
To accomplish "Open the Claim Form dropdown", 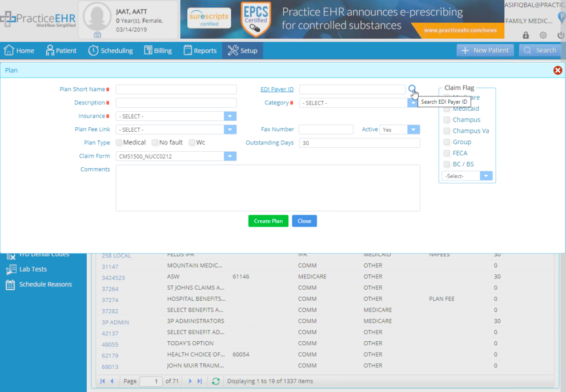I will point(230,156).
